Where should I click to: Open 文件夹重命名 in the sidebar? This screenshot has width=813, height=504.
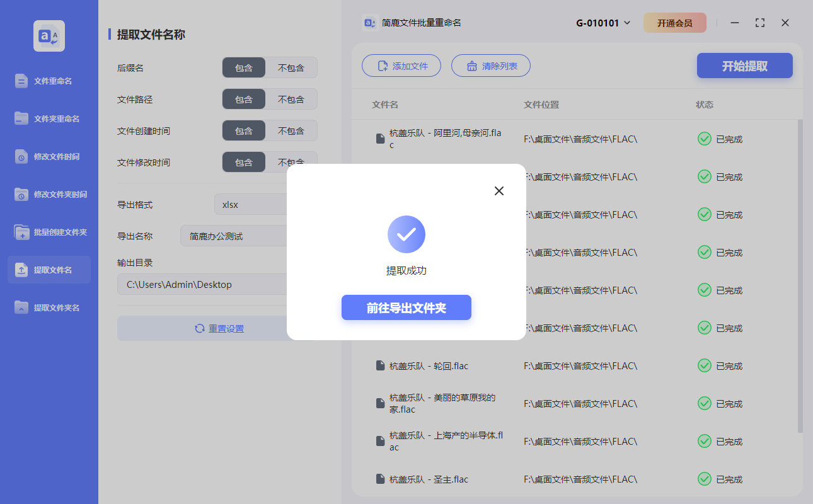pos(49,118)
